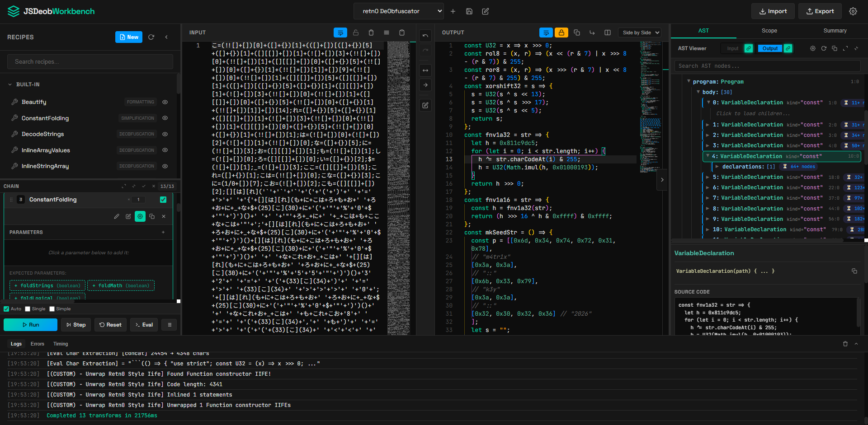
Task: Clear the INPUT editor with trash icon
Action: tap(371, 33)
